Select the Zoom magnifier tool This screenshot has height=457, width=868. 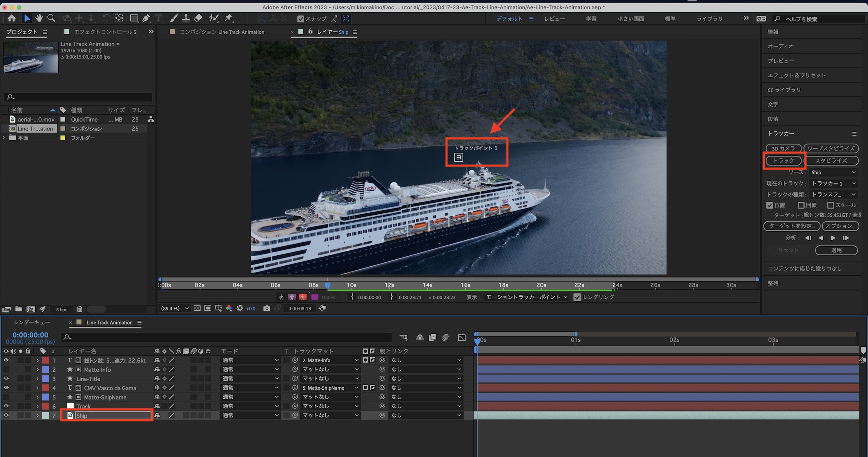tap(51, 18)
